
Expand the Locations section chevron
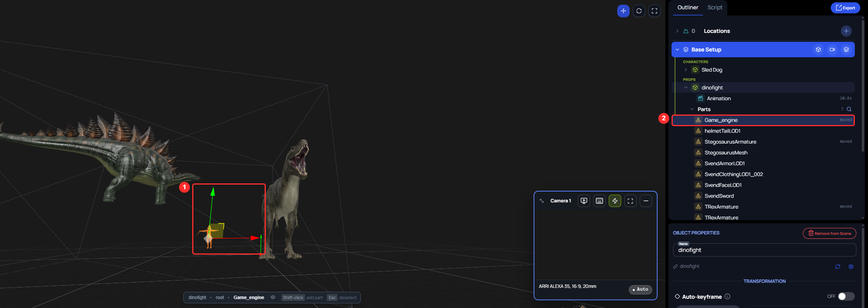pyautogui.click(x=677, y=31)
